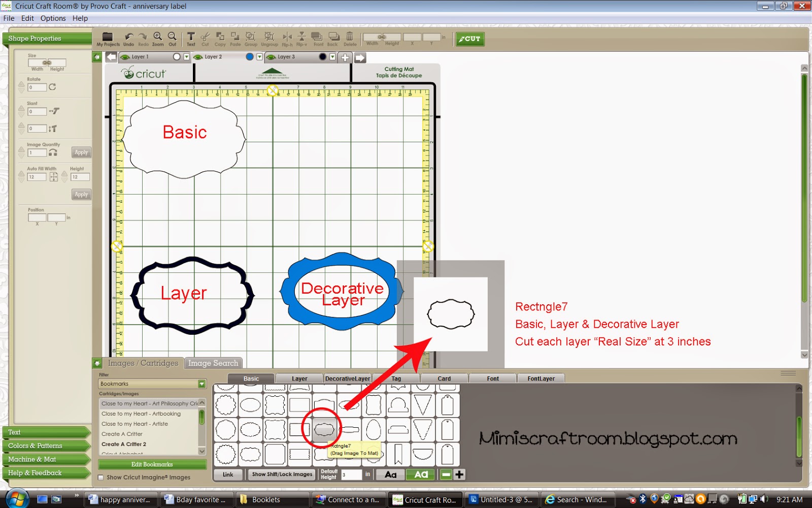Click Apply beside Image Quantity
812x508 pixels.
[x=81, y=152]
